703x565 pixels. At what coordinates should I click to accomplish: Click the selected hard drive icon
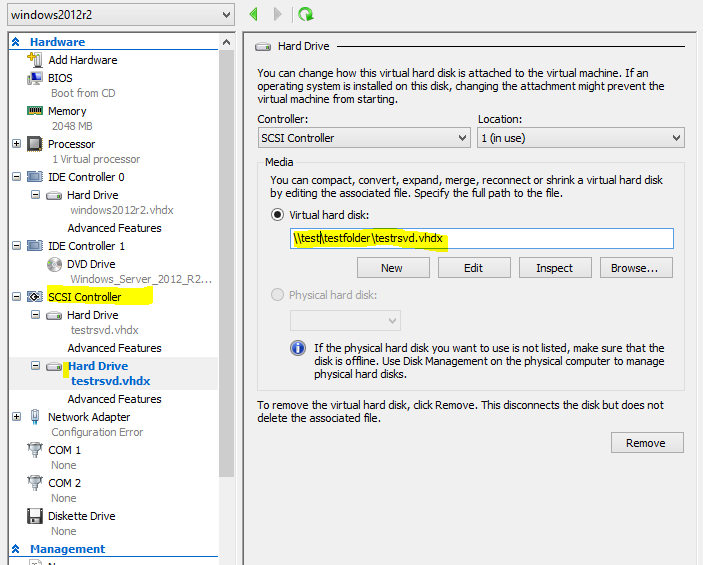54,367
